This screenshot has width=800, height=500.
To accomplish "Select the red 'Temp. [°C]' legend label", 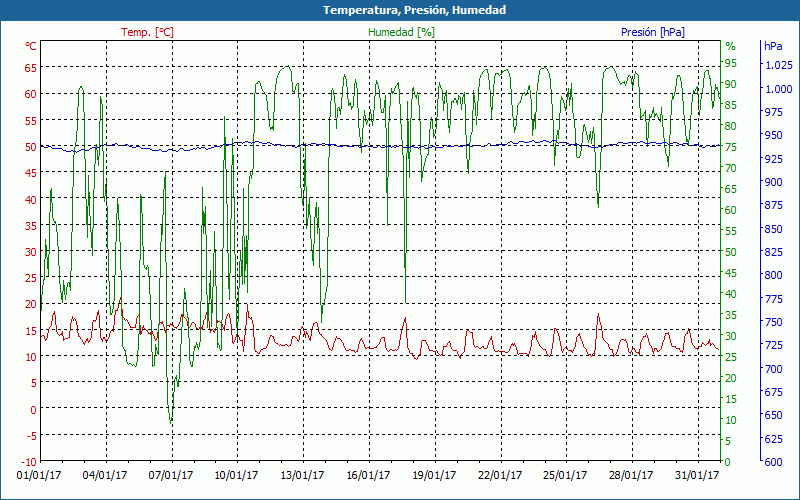I will click(147, 32).
